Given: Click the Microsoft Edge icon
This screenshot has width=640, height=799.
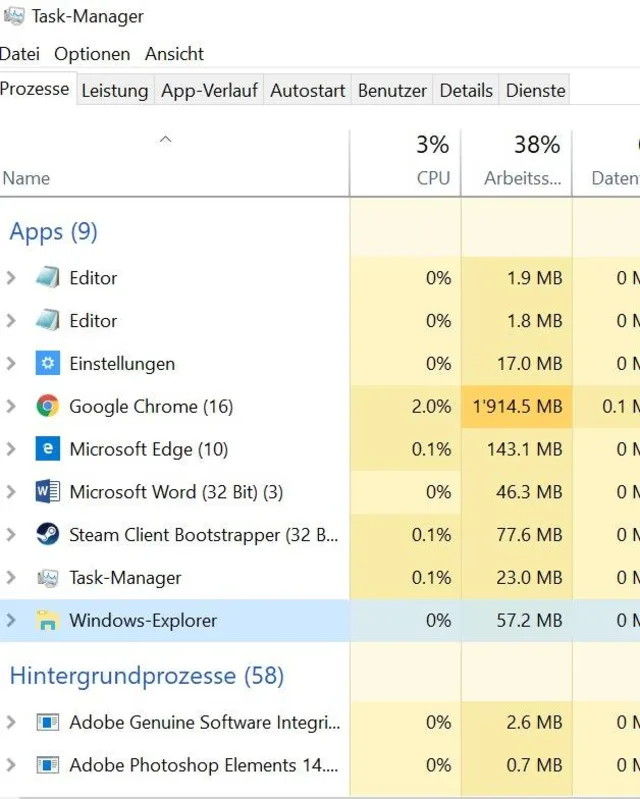Looking at the screenshot, I should click(x=47, y=449).
